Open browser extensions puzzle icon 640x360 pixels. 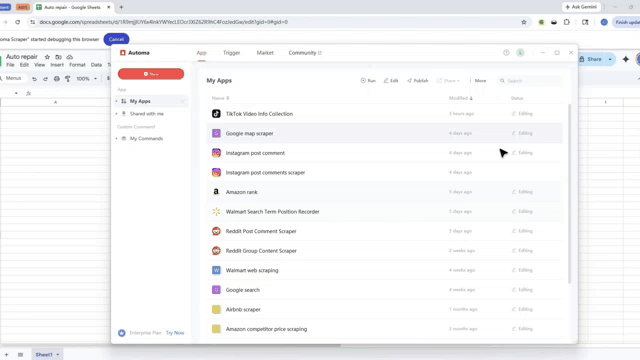tap(567, 22)
